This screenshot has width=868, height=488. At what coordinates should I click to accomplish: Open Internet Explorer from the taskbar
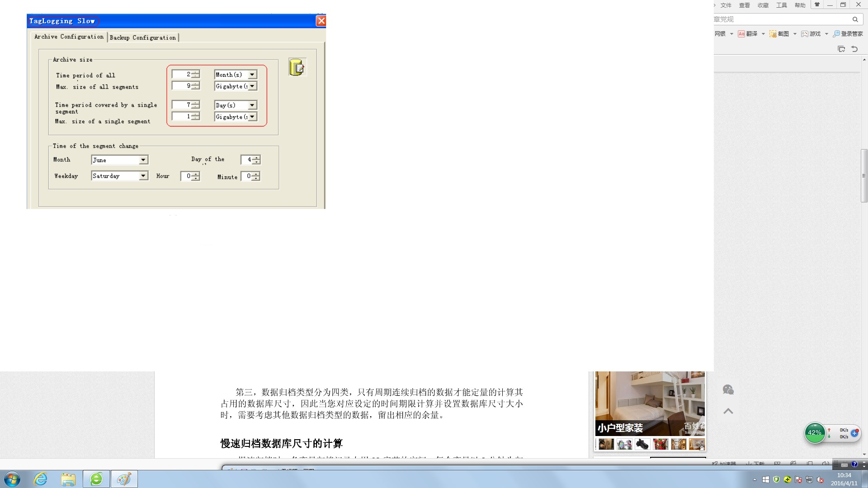tap(41, 479)
